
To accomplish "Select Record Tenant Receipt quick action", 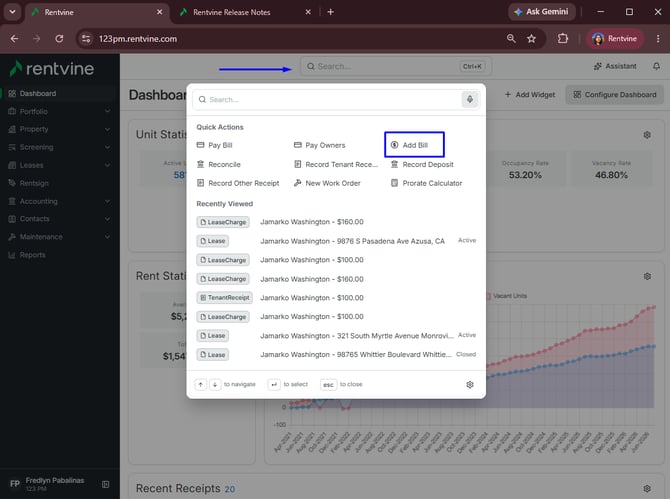I will click(x=336, y=164).
